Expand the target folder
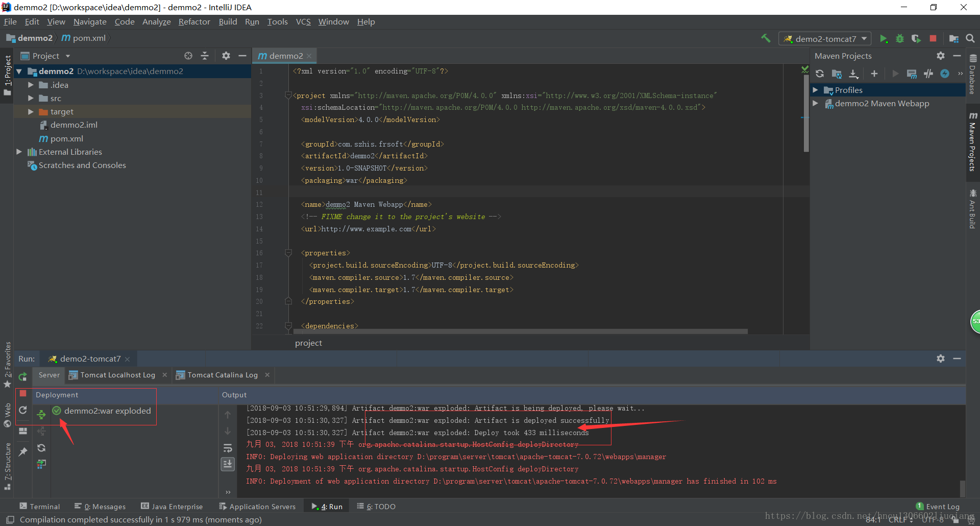 [x=31, y=111]
